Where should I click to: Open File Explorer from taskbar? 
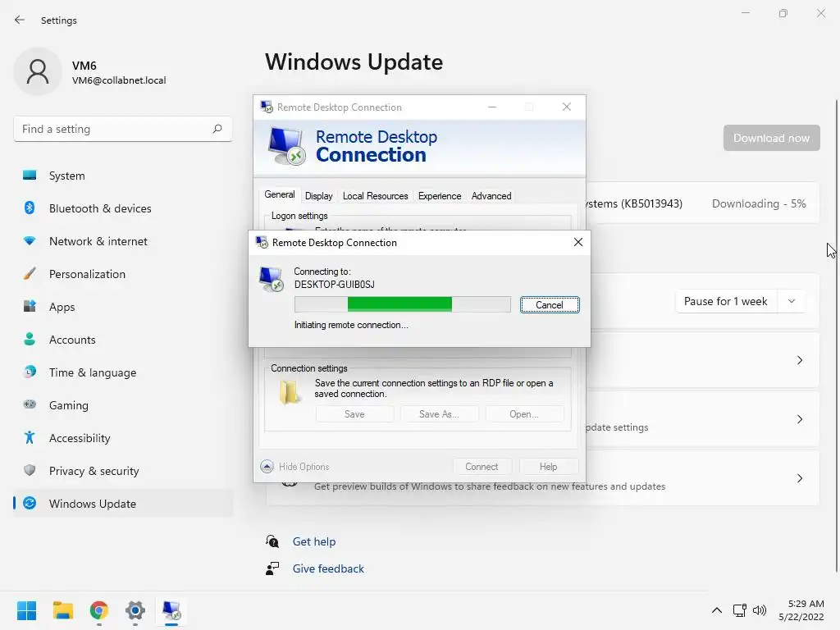(62, 610)
